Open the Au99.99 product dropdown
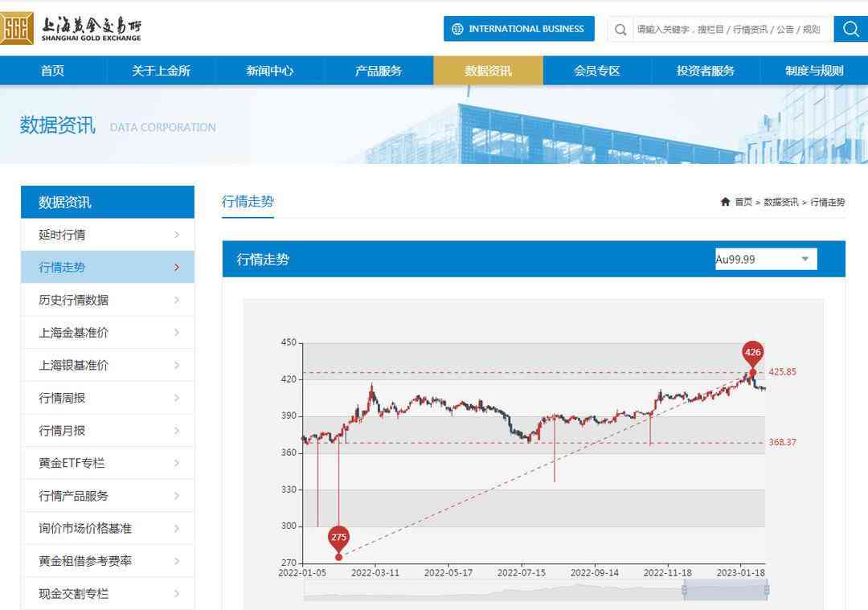The width and height of the screenshot is (868, 610). (765, 259)
